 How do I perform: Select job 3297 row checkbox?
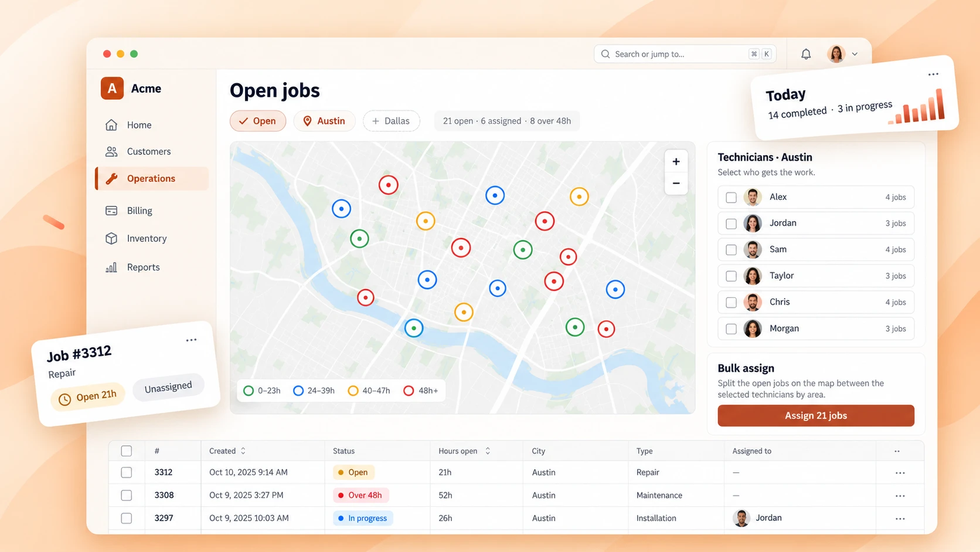tap(126, 518)
